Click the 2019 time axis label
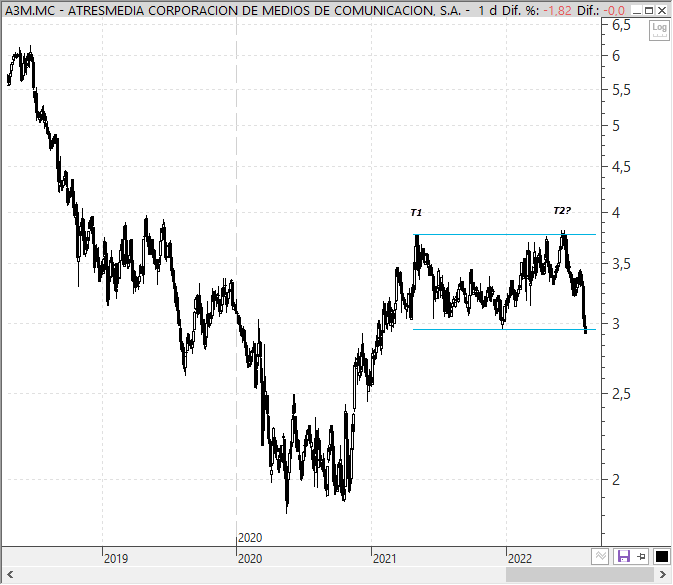Viewport: 673px width, 585px height. [x=116, y=558]
